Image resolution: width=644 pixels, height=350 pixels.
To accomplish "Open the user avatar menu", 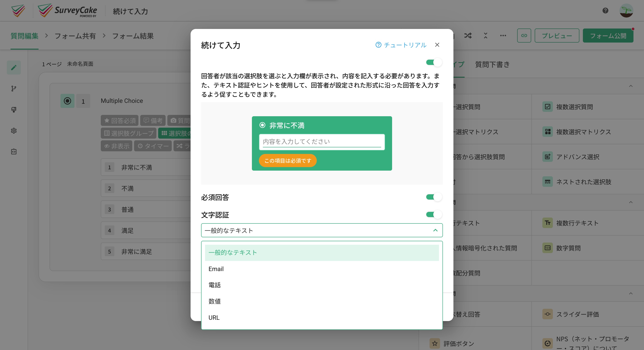I will coord(626,11).
